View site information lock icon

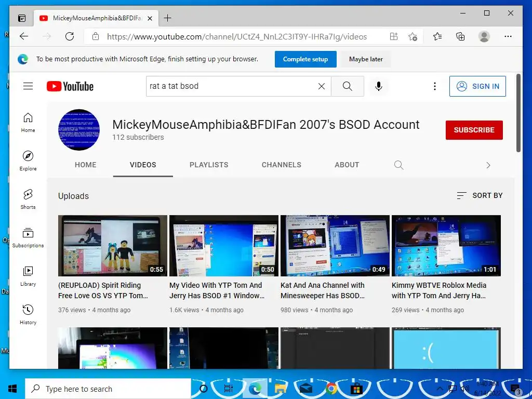click(96, 36)
